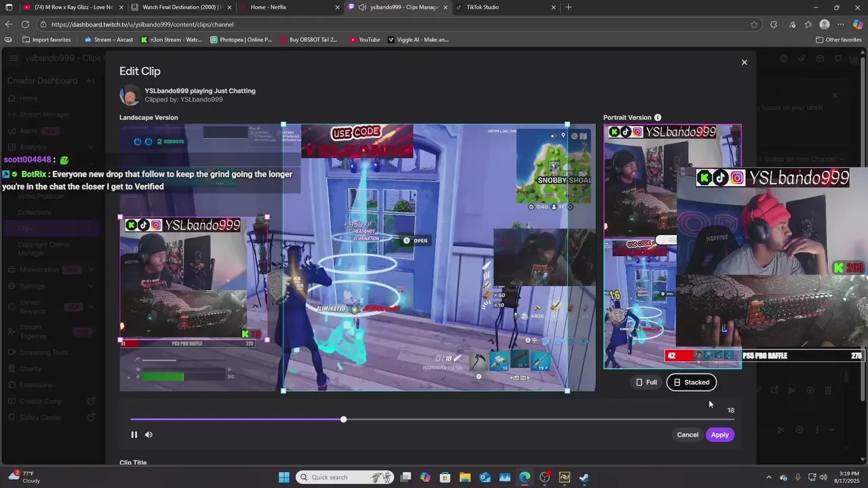Go back to previous page

pyautogui.click(x=9, y=24)
